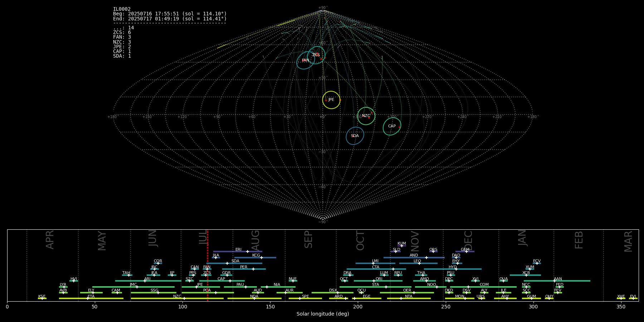Click the URS shower label in timeline
The width and height of the screenshot is (644, 322).
point(480,297)
